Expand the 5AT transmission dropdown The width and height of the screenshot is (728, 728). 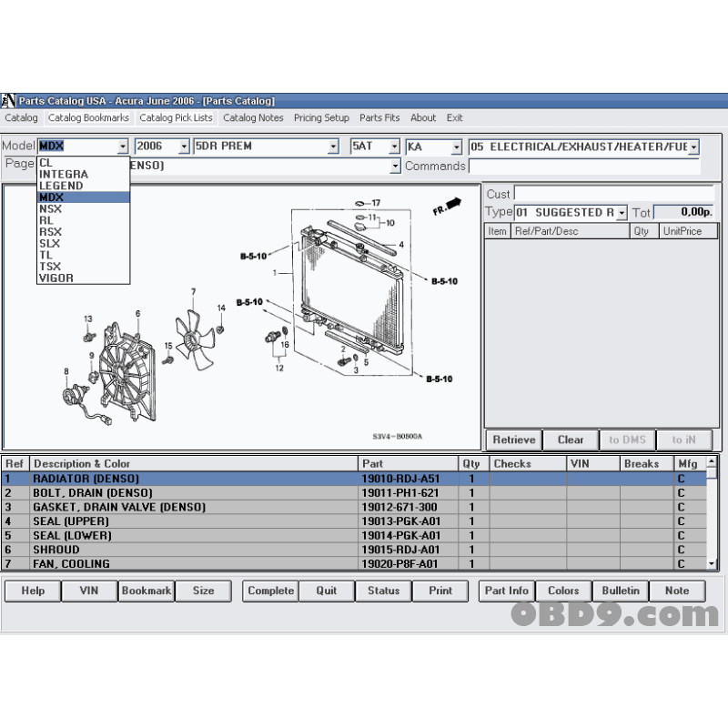[394, 147]
